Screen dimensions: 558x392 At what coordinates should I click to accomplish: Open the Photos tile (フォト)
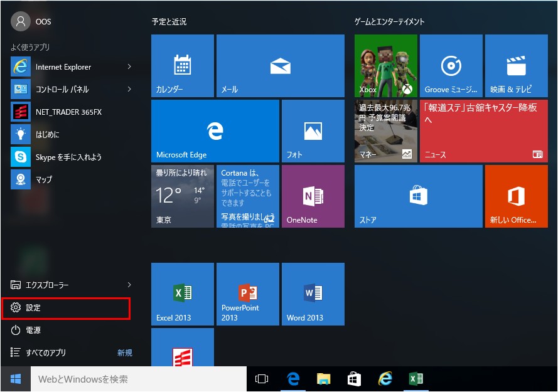[313, 131]
